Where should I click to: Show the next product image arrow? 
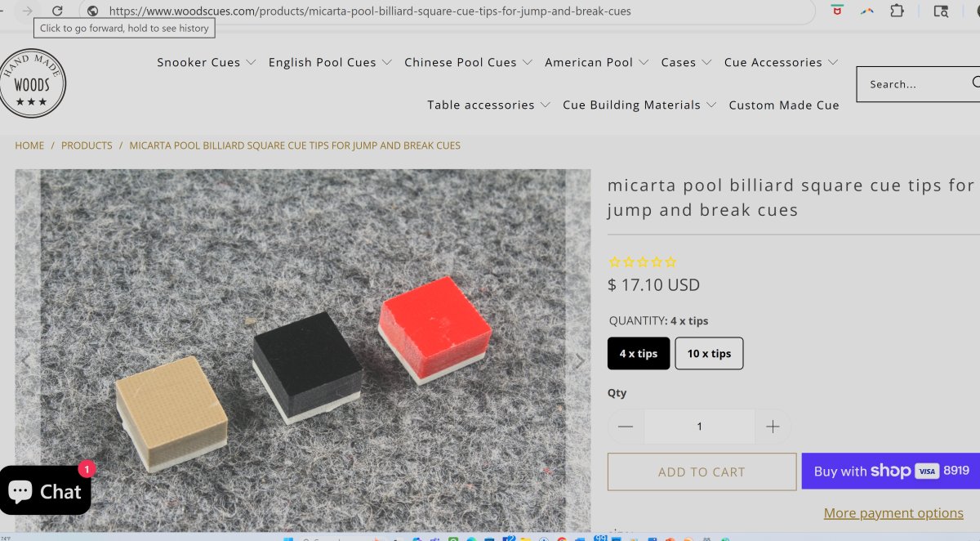pos(579,360)
